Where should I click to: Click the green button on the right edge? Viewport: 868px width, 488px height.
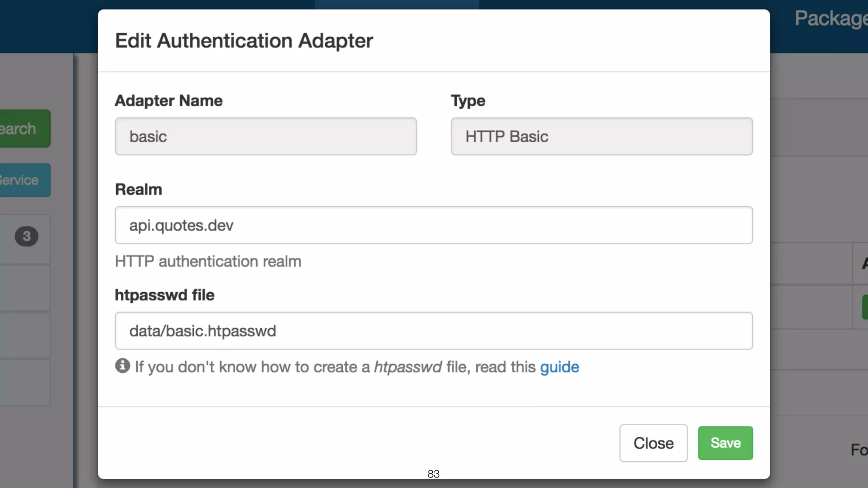pos(865,307)
